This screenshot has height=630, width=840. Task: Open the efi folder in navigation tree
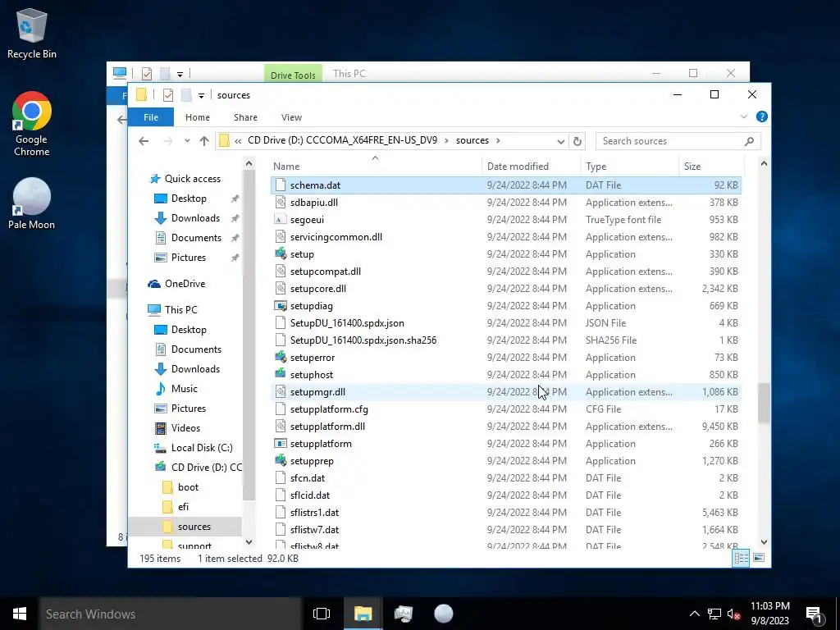(x=183, y=507)
